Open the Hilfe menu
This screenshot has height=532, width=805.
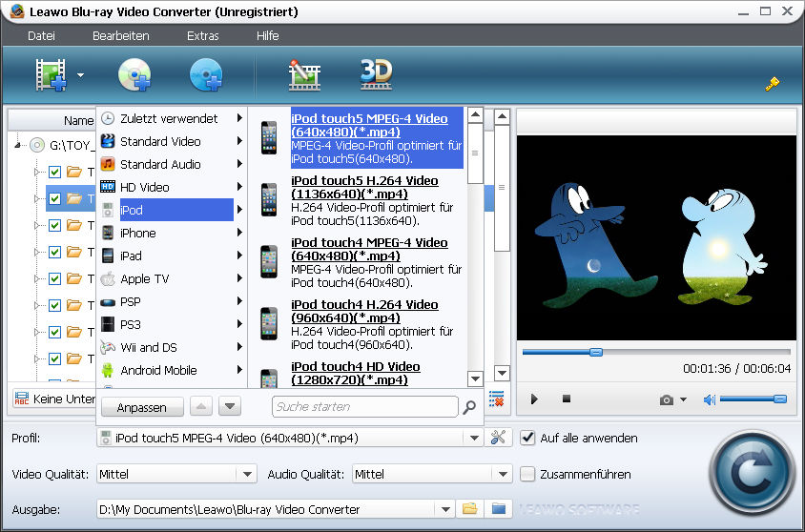pyautogui.click(x=267, y=36)
